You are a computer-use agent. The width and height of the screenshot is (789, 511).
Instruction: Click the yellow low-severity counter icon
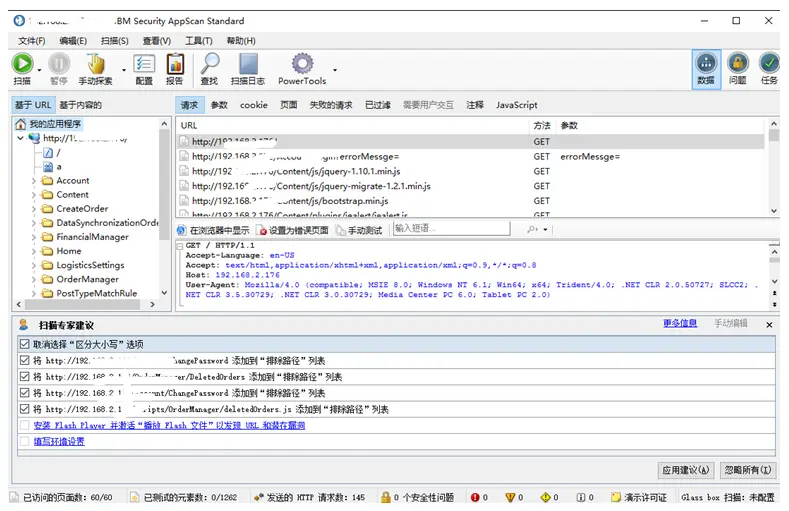545,497
